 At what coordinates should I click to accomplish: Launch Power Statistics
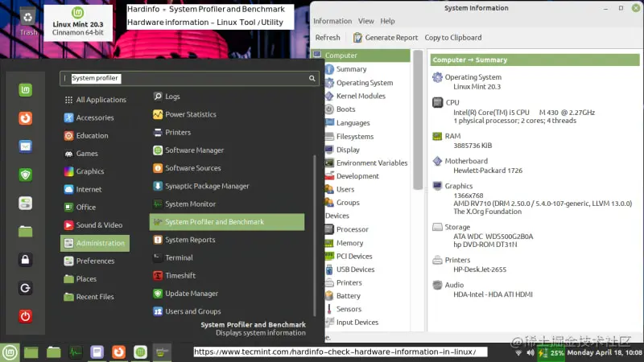click(x=184, y=114)
